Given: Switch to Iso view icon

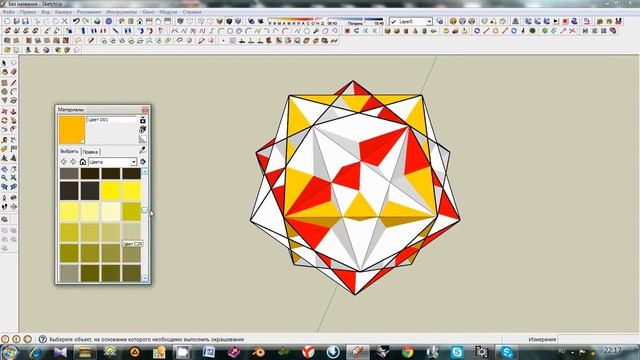Looking at the screenshot, I should (x=122, y=21).
